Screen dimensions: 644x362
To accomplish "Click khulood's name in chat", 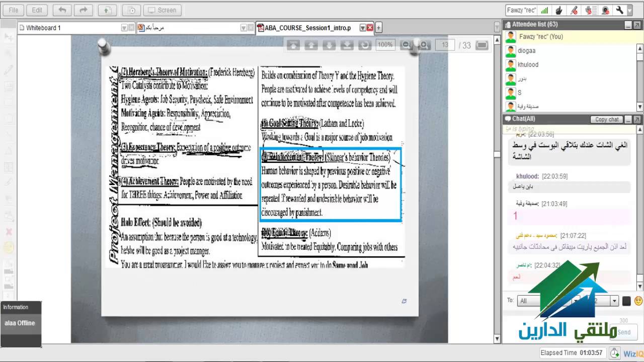I will [527, 176].
